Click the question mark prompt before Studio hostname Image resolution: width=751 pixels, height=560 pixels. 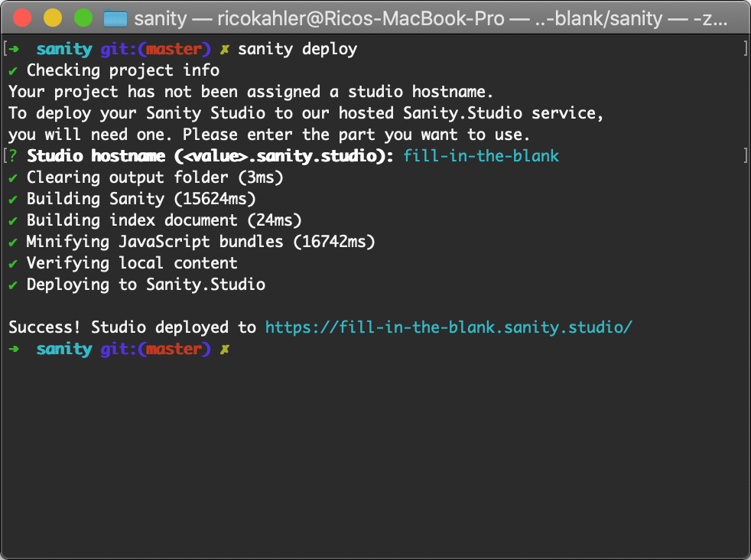click(13, 156)
